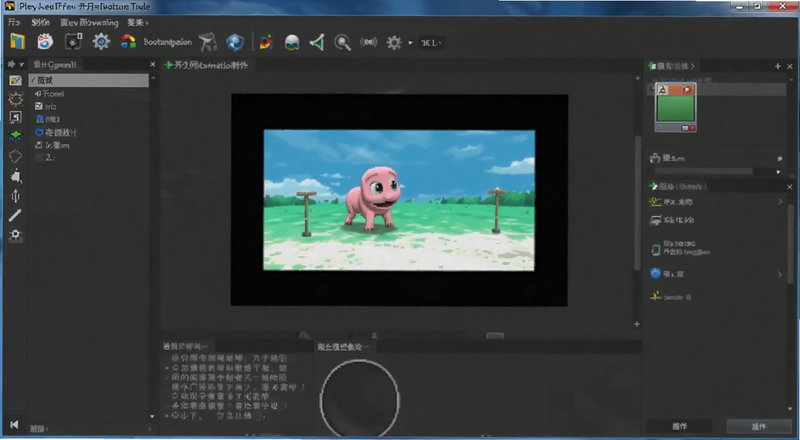Open the second menu in the menu bar
Screen dimensions: 800x440
[40, 22]
